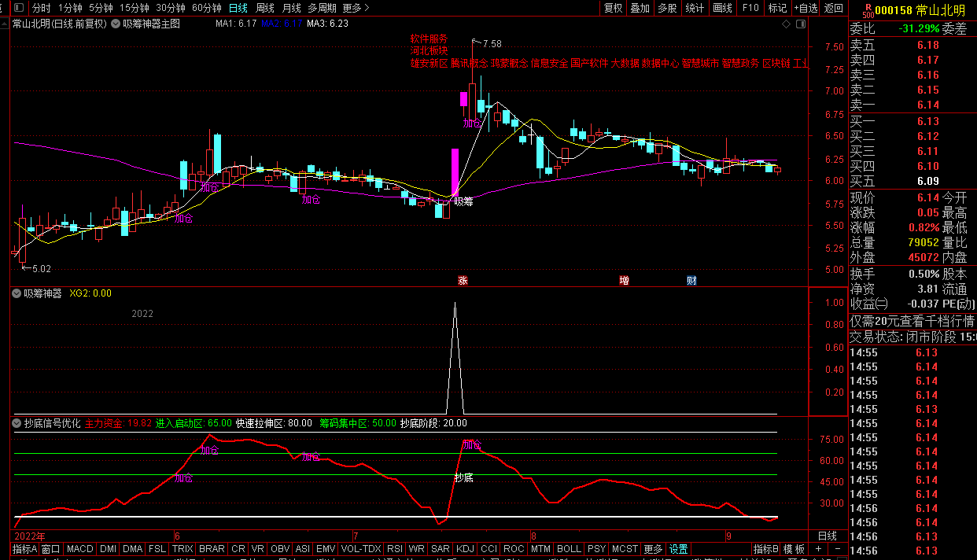Toggle 叠加 overlay comparison
Viewport: 977px width, 560px height.
tap(640, 8)
